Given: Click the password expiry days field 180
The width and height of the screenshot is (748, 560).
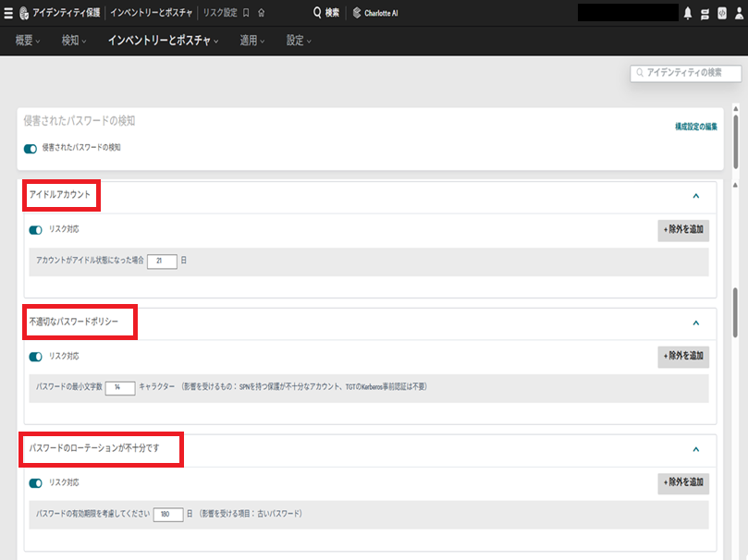Looking at the screenshot, I should 168,514.
